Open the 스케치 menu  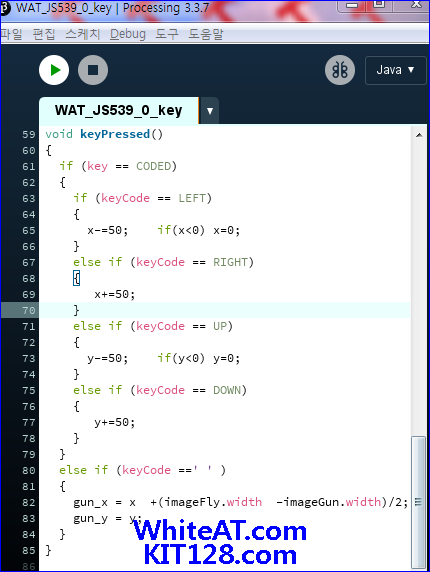[82, 34]
